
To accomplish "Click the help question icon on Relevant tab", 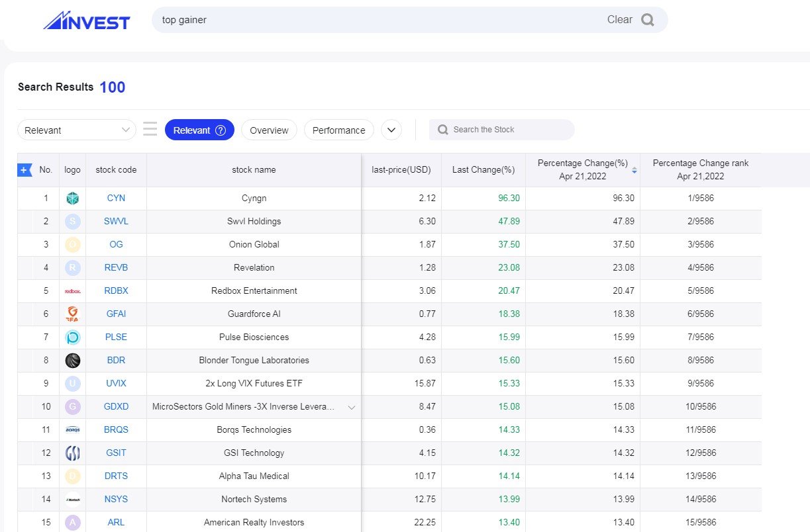I will (221, 130).
